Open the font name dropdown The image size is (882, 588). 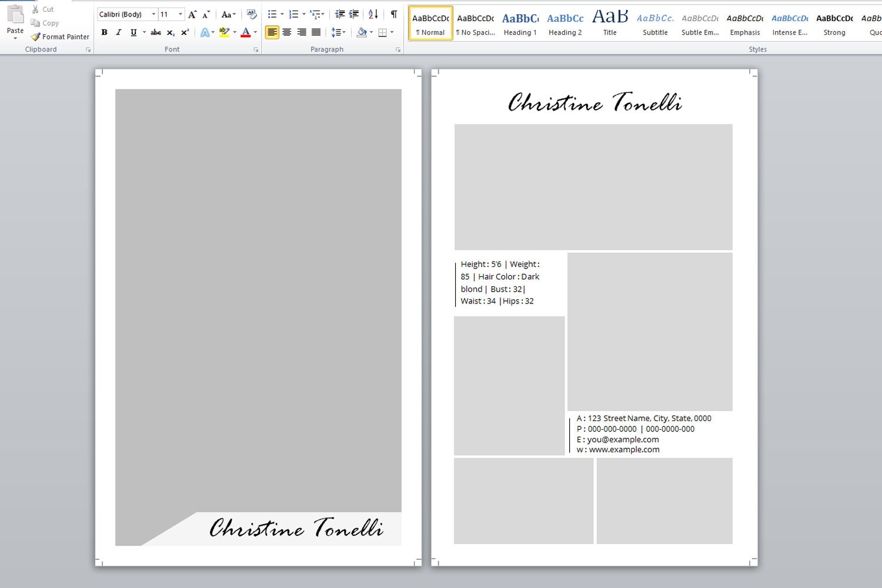153,14
